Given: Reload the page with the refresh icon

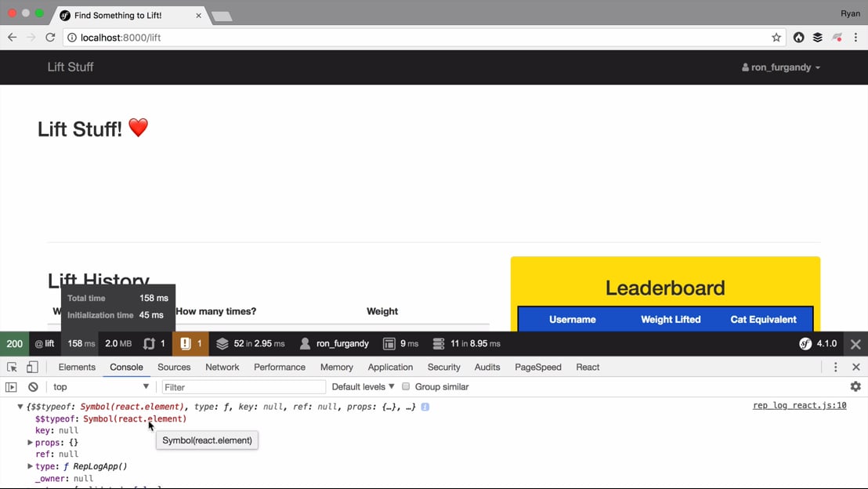Looking at the screenshot, I should [x=50, y=37].
